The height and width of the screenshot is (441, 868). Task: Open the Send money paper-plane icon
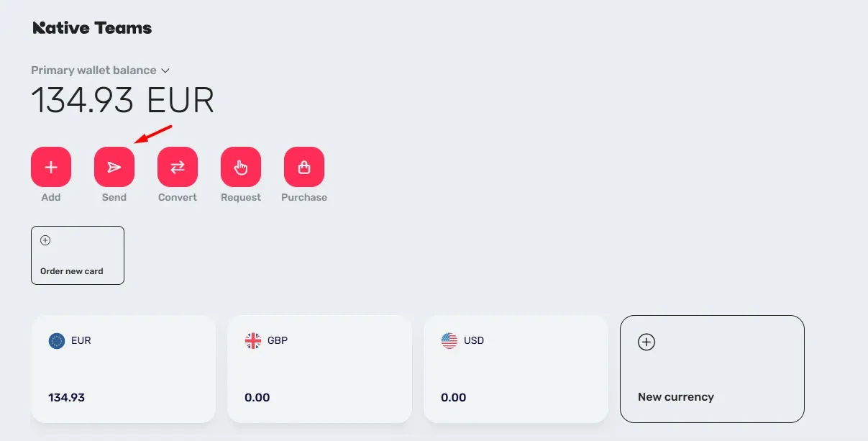114,167
